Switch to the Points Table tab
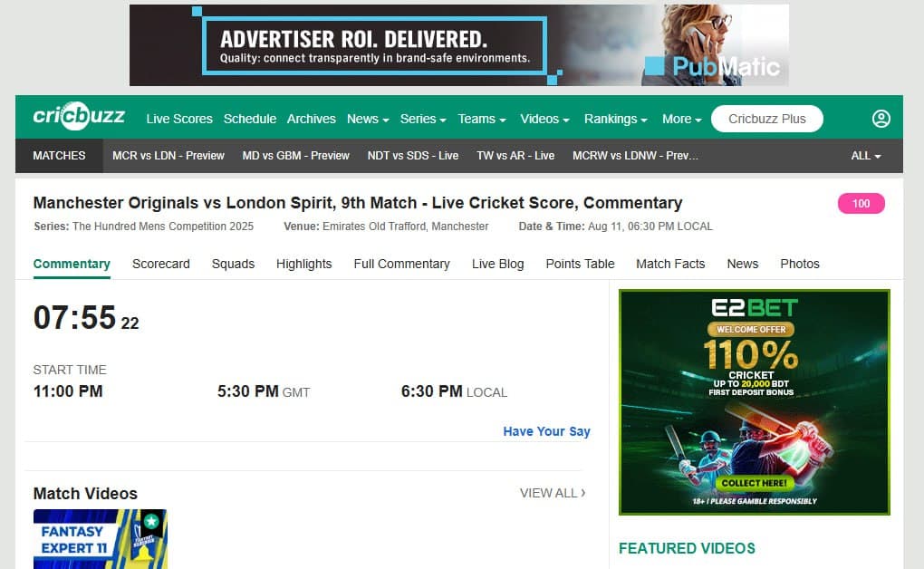Image resolution: width=924 pixels, height=569 pixels. (x=580, y=264)
